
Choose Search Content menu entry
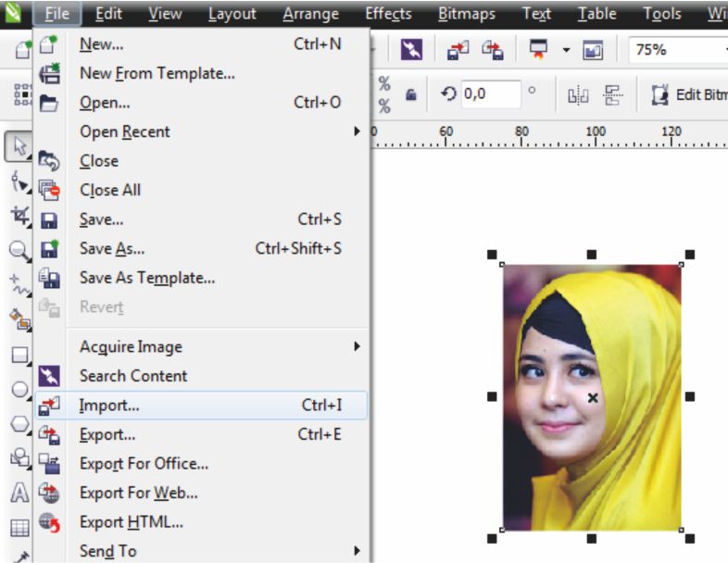[x=201, y=376]
